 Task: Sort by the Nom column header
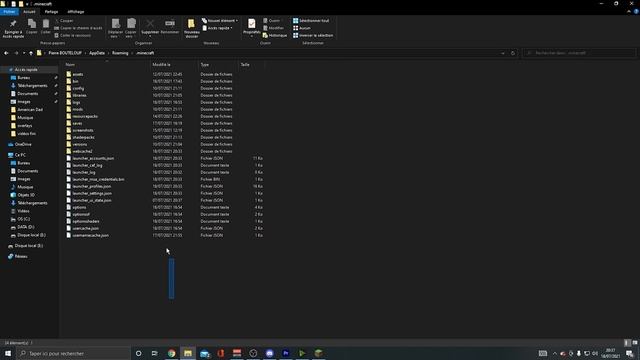[x=107, y=64]
